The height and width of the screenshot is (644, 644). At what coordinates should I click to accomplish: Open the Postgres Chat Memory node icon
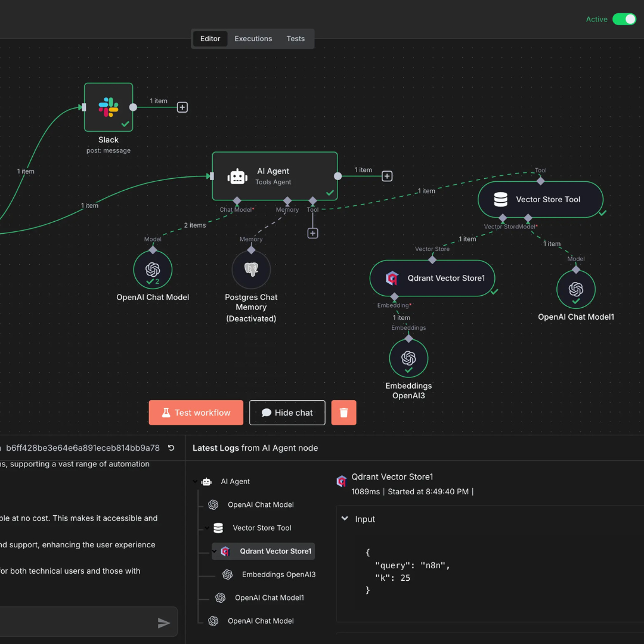[x=251, y=269]
